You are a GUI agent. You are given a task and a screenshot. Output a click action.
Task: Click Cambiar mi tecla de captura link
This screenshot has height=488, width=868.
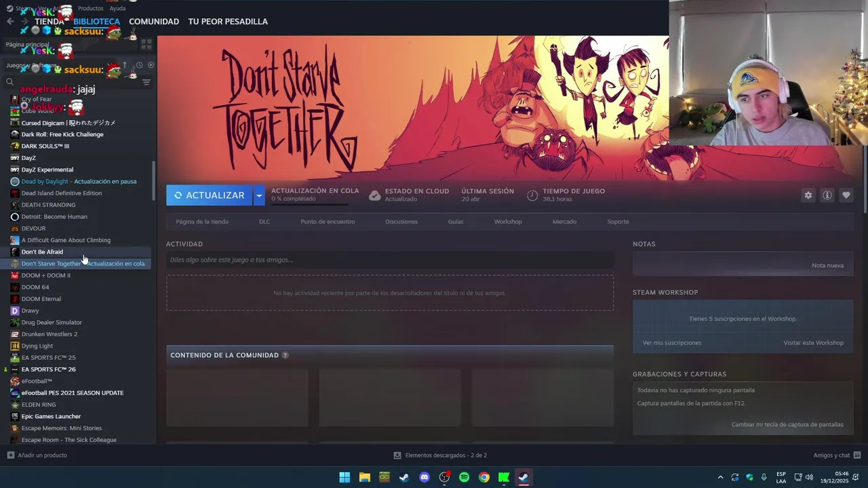point(787,425)
